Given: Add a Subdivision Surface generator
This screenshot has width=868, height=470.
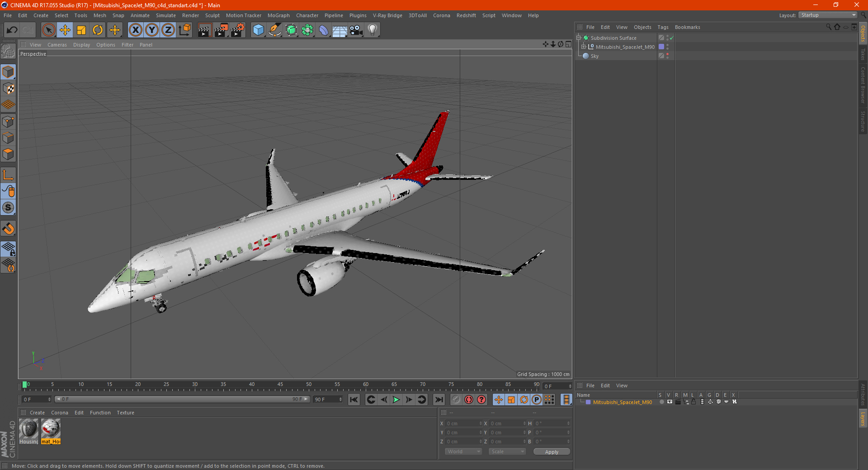Looking at the screenshot, I should click(x=291, y=30).
